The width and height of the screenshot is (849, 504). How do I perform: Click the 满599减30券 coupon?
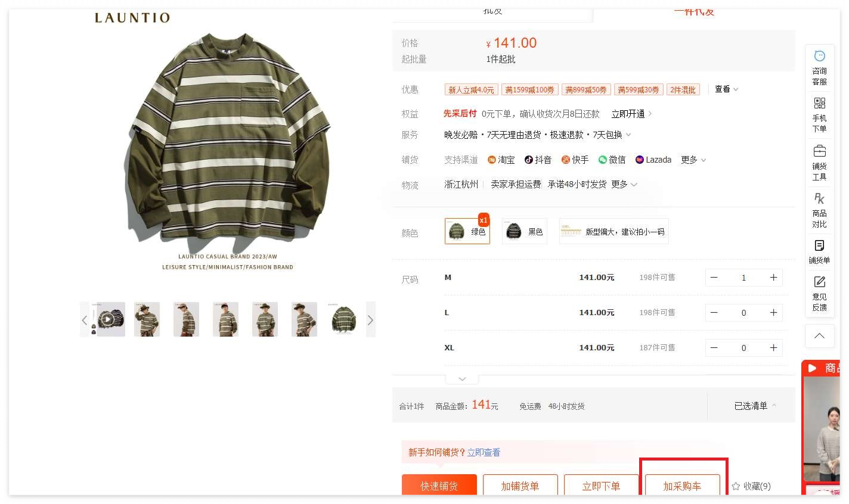(639, 90)
